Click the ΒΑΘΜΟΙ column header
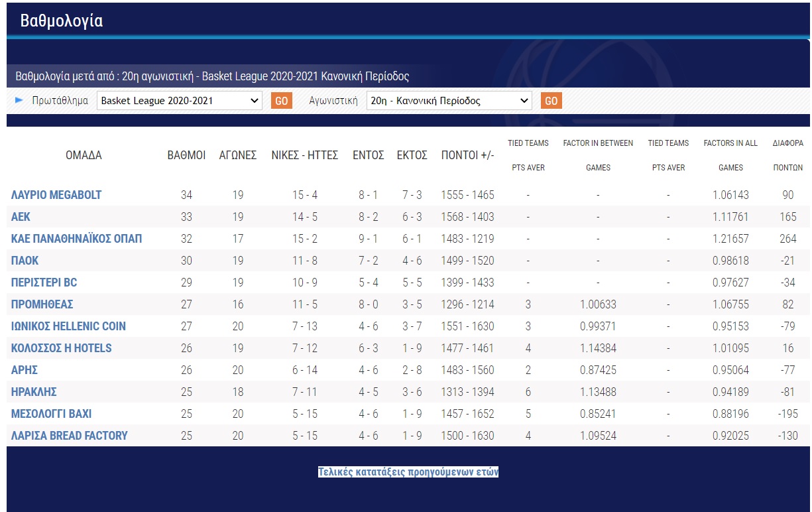Screen dimensions: 812x512 [186, 155]
